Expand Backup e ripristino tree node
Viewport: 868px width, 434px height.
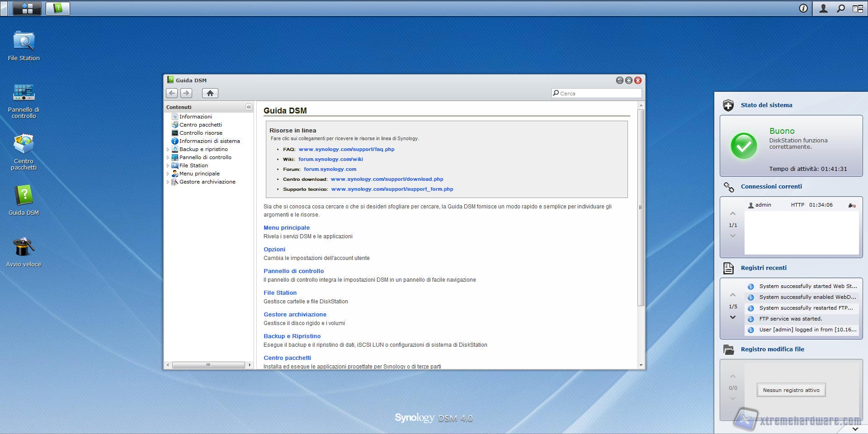point(168,149)
